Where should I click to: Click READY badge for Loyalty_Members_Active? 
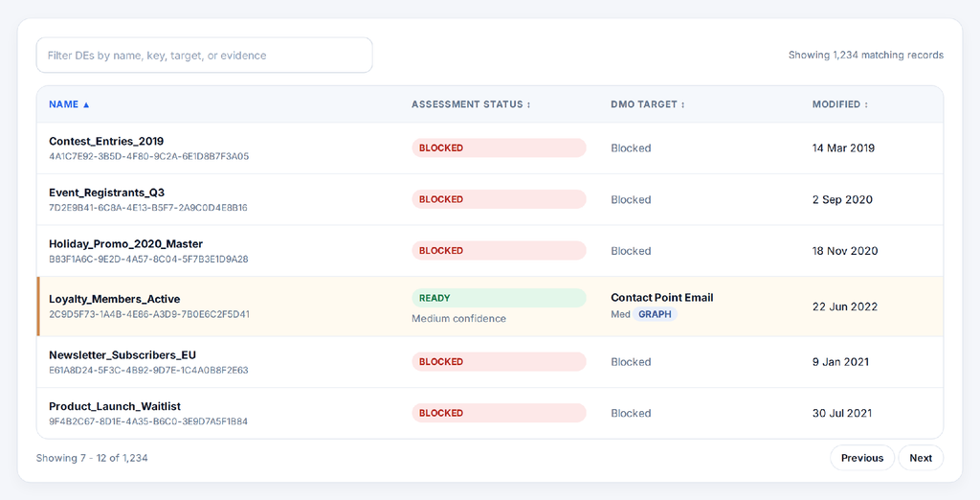click(x=499, y=299)
